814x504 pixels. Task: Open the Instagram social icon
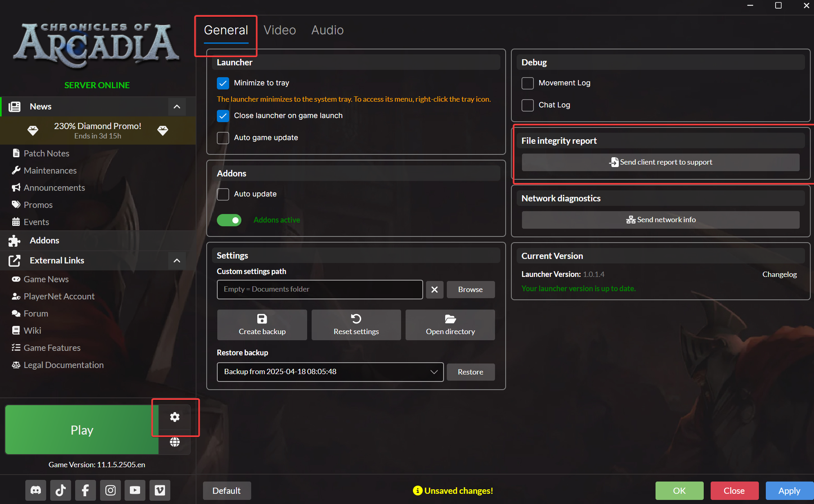pos(110,490)
